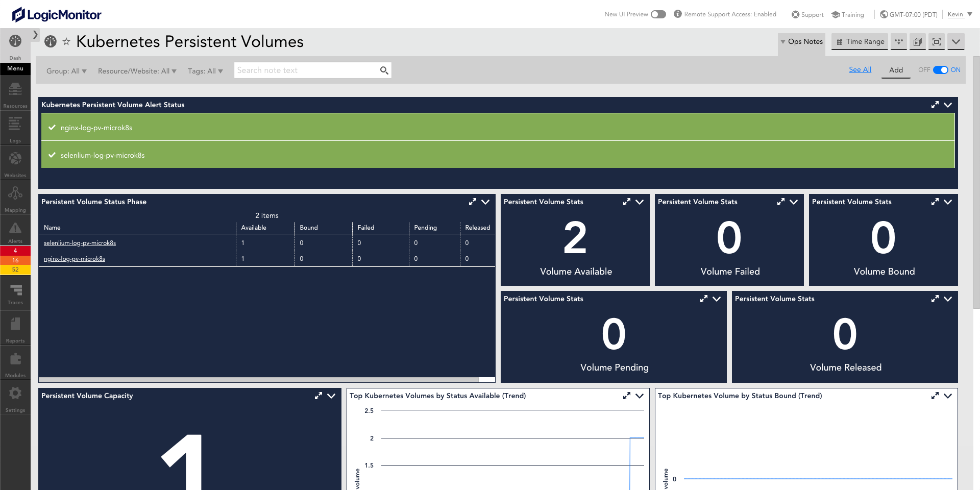Open the Tags: All dropdown

pos(205,71)
